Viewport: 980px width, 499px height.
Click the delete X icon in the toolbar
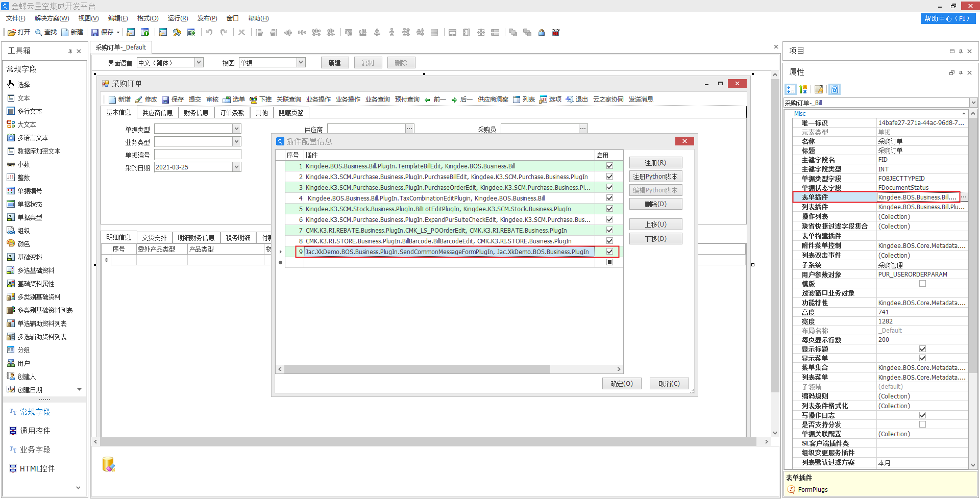point(241,32)
